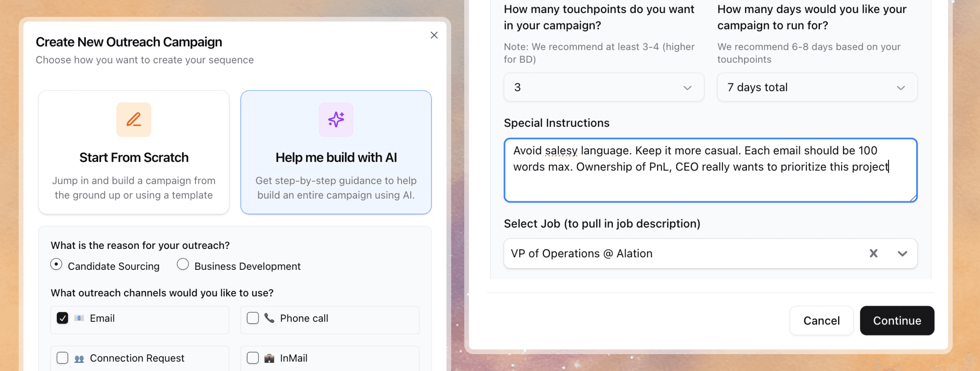Select Candidate Sourcing radio button
Screen dimensions: 980x371
(x=56, y=264)
